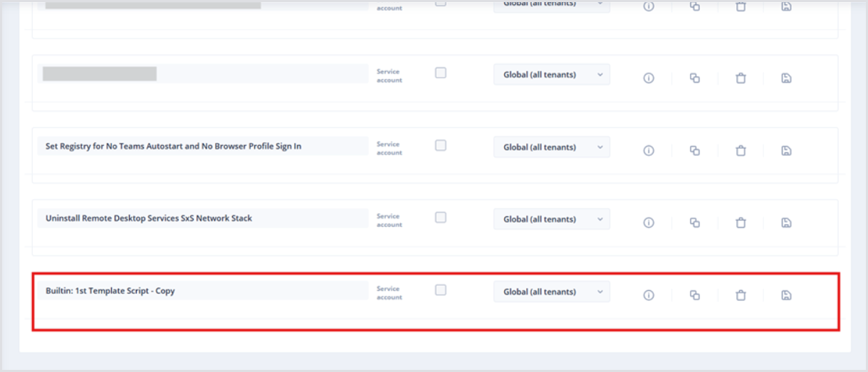Enable Service account checkbox for Builtin template copy
Image resolution: width=868 pixels, height=372 pixels.
click(441, 290)
